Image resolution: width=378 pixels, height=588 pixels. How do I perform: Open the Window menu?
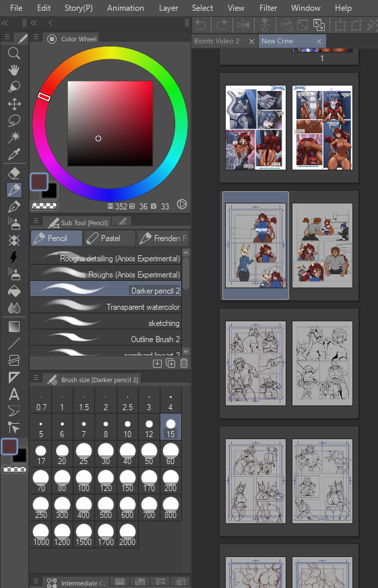[306, 8]
